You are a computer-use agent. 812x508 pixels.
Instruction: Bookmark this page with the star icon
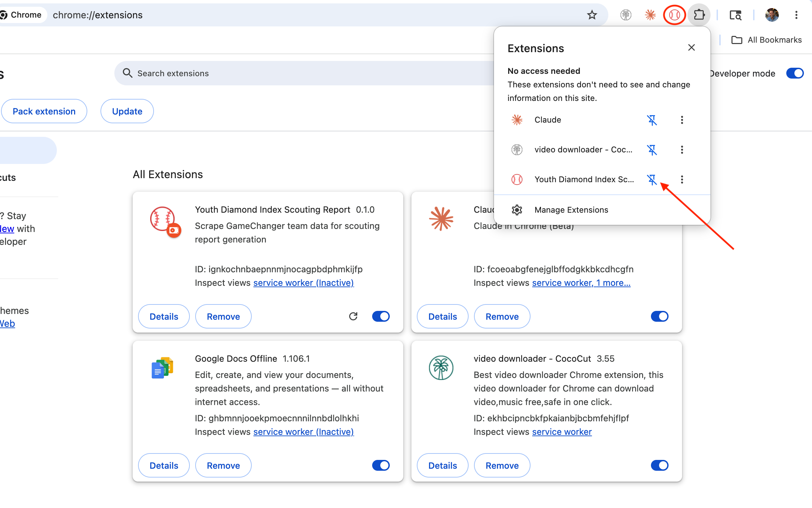[592, 15]
